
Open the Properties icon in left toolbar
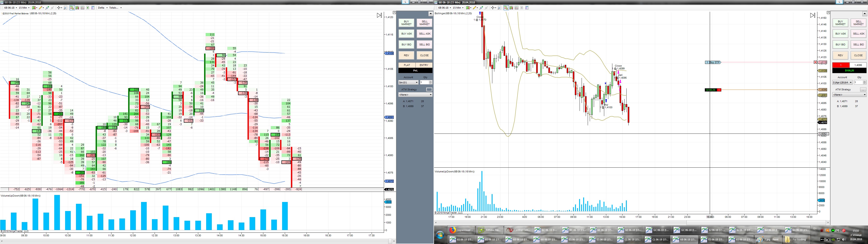coord(93,8)
